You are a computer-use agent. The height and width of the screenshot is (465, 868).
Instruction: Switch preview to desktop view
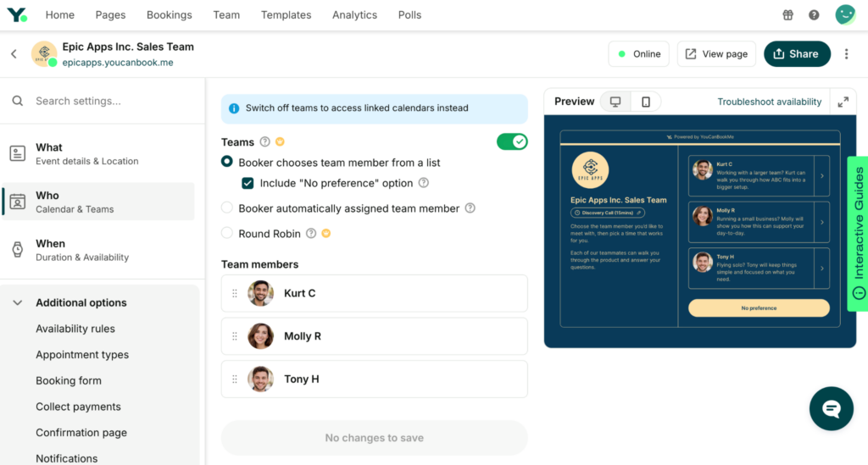click(x=615, y=102)
